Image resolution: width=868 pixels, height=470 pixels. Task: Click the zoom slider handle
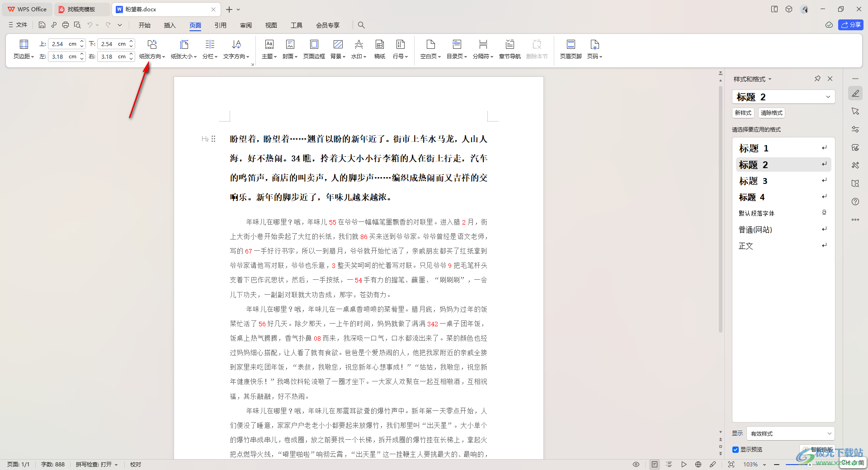coord(810,464)
